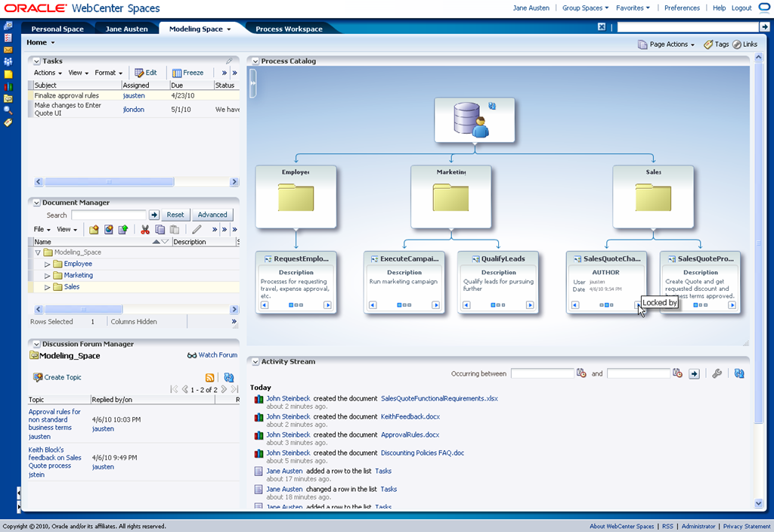774x532 pixels.
Task: Click the Reset button in Document Manager
Action: [x=175, y=215]
